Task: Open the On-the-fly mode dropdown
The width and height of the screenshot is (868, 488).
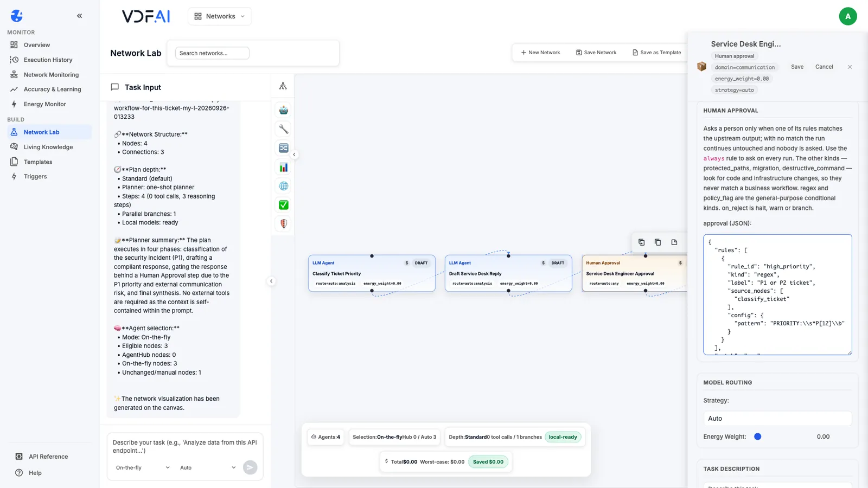Action: 143,467
